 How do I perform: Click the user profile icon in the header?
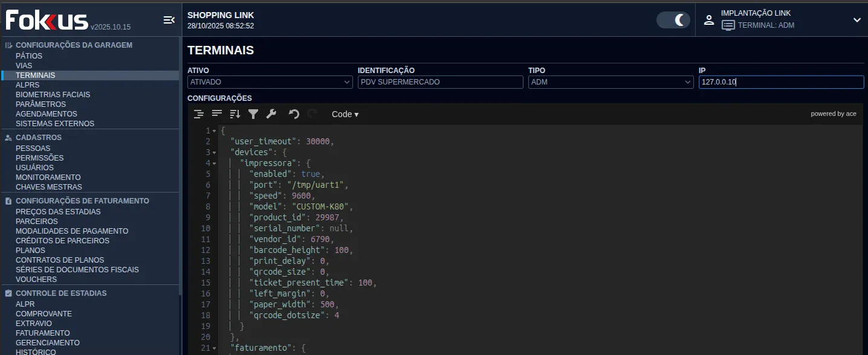click(x=708, y=19)
